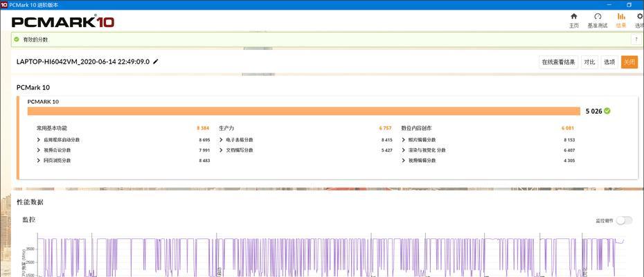Click the purple CPU frequency monitoring graph
The image size is (644, 277).
click(x=330, y=256)
